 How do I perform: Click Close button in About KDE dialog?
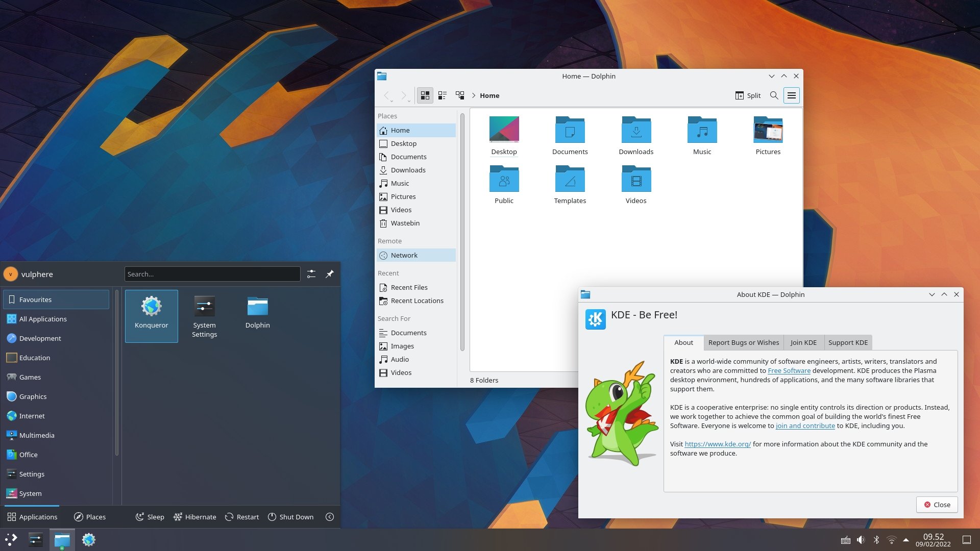point(937,504)
